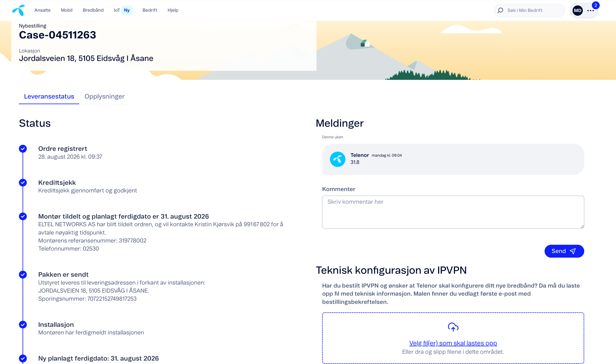Screen dimensions: 616x364
Task: Click the Telenor sender name in message
Action: point(360,155)
